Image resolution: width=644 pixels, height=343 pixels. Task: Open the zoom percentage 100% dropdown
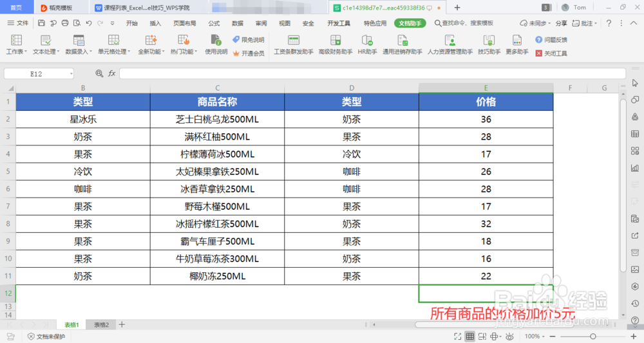pyautogui.click(x=535, y=337)
